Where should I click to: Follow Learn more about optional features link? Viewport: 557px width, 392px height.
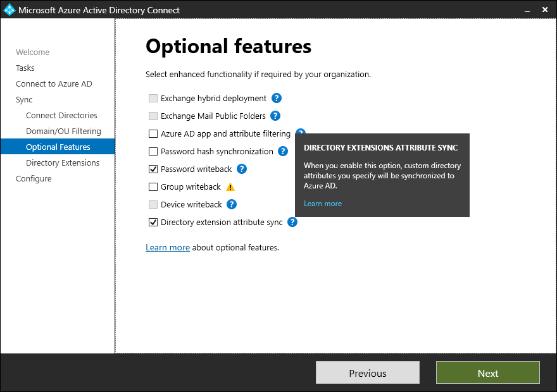click(x=168, y=248)
